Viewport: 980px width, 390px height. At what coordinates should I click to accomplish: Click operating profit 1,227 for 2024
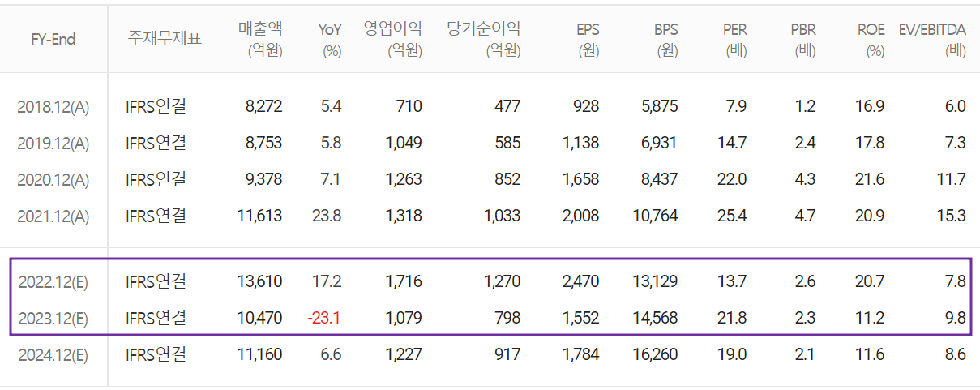tap(404, 354)
